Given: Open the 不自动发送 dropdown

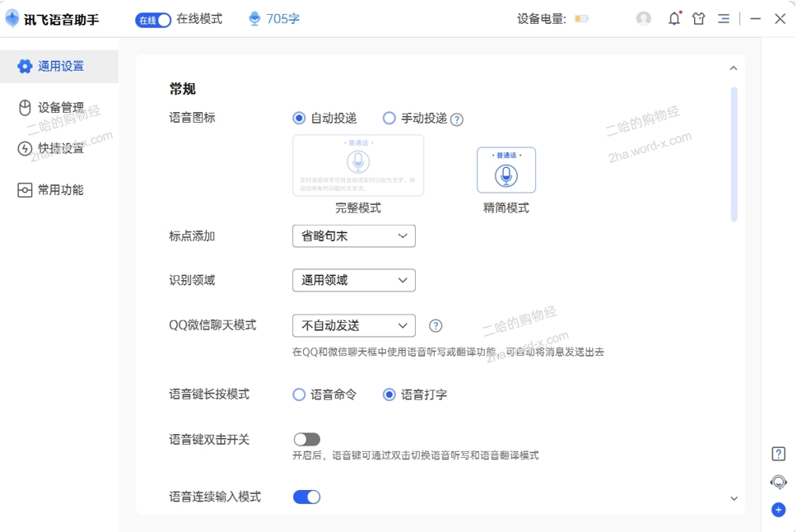Looking at the screenshot, I should pyautogui.click(x=353, y=326).
